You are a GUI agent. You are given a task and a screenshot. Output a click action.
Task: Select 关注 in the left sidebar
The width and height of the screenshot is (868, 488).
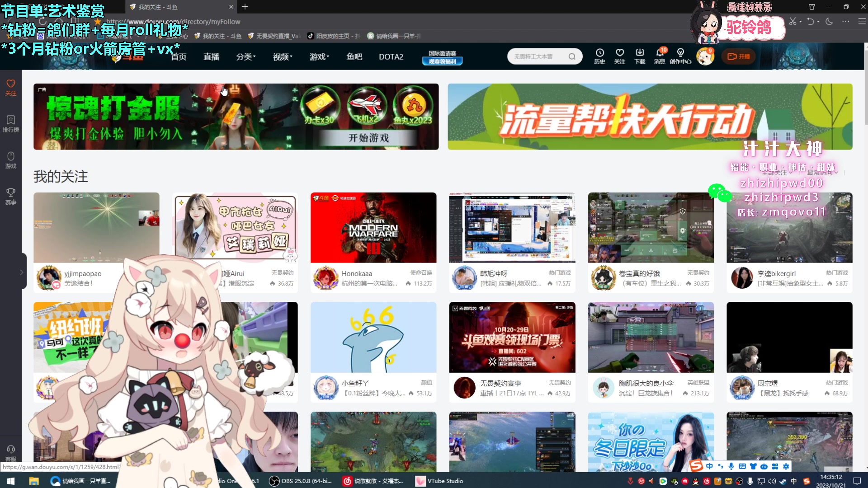tap(11, 87)
